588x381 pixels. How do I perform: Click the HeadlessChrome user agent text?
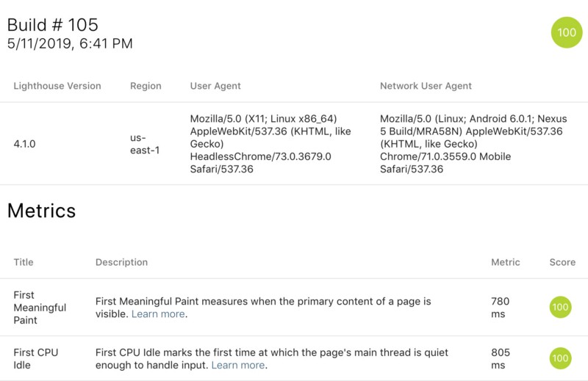(x=261, y=156)
